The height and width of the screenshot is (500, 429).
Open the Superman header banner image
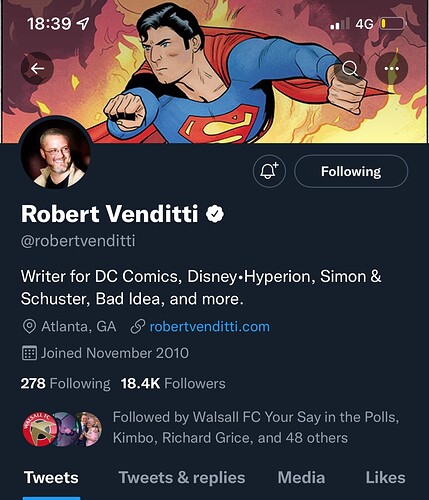click(x=214, y=72)
